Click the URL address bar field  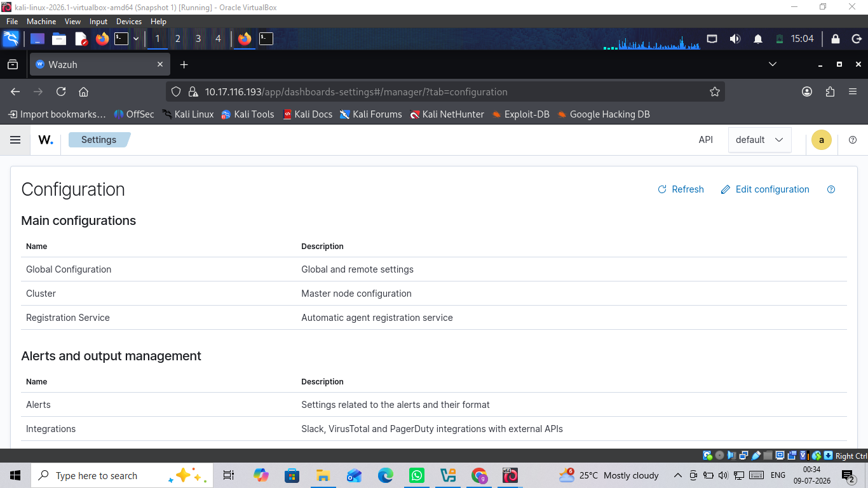(x=445, y=91)
